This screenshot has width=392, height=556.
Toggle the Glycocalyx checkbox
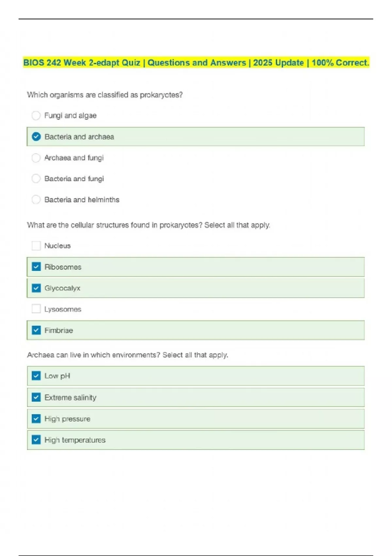36,288
